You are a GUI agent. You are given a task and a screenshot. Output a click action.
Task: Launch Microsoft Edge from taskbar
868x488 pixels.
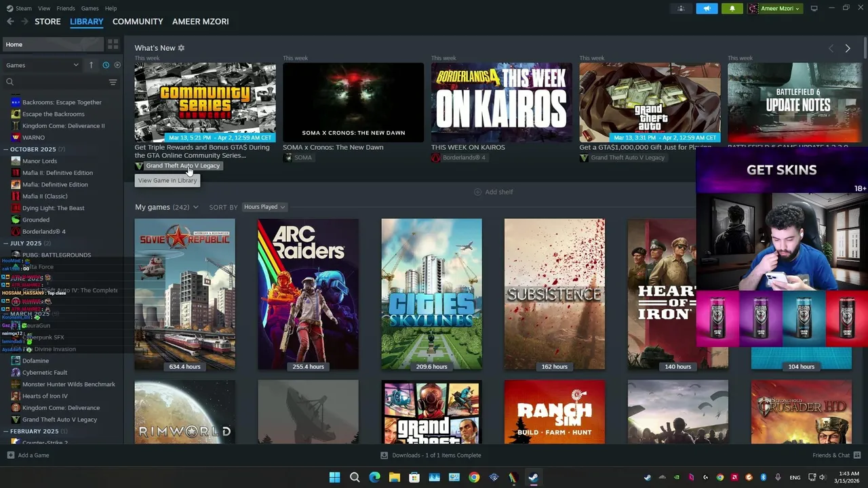[374, 477]
